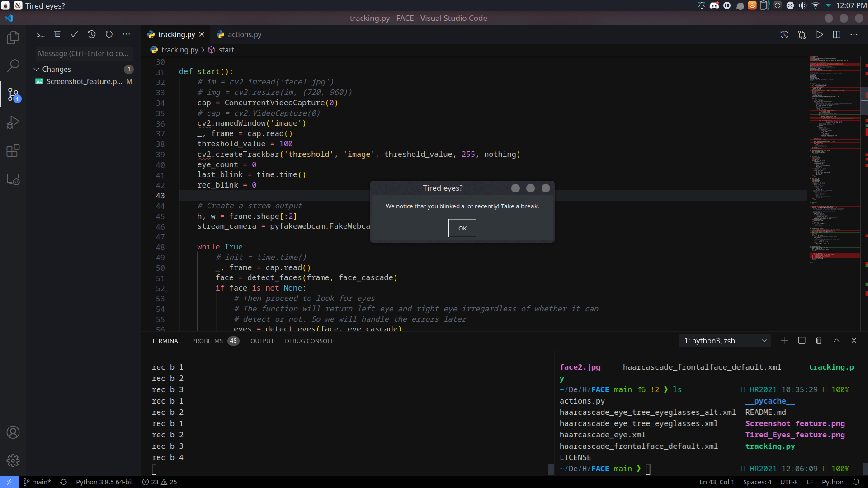Open the Remote Explorer view
The width and height of the screenshot is (868, 488).
point(13,179)
